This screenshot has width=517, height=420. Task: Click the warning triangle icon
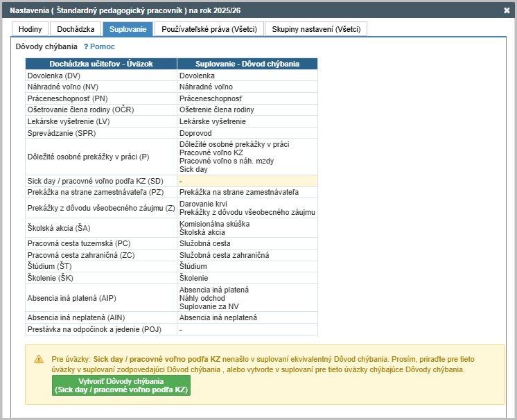pos(39,359)
